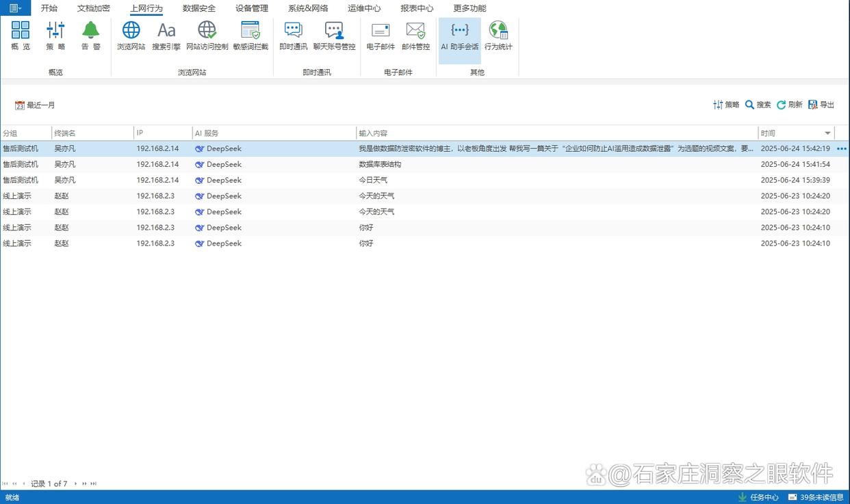Image resolution: width=850 pixels, height=504 pixels.
Task: Click DeepSeek in the 今日天气 row
Action: coord(224,180)
